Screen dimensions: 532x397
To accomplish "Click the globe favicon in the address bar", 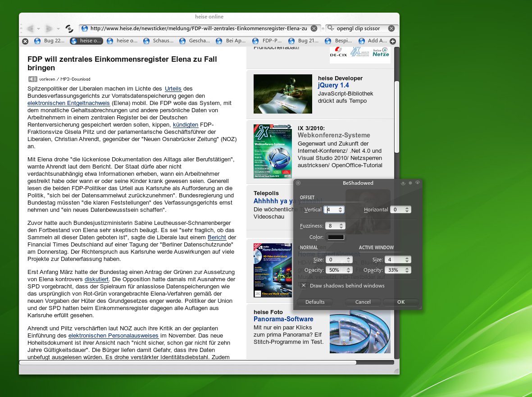I will pyautogui.click(x=85, y=28).
